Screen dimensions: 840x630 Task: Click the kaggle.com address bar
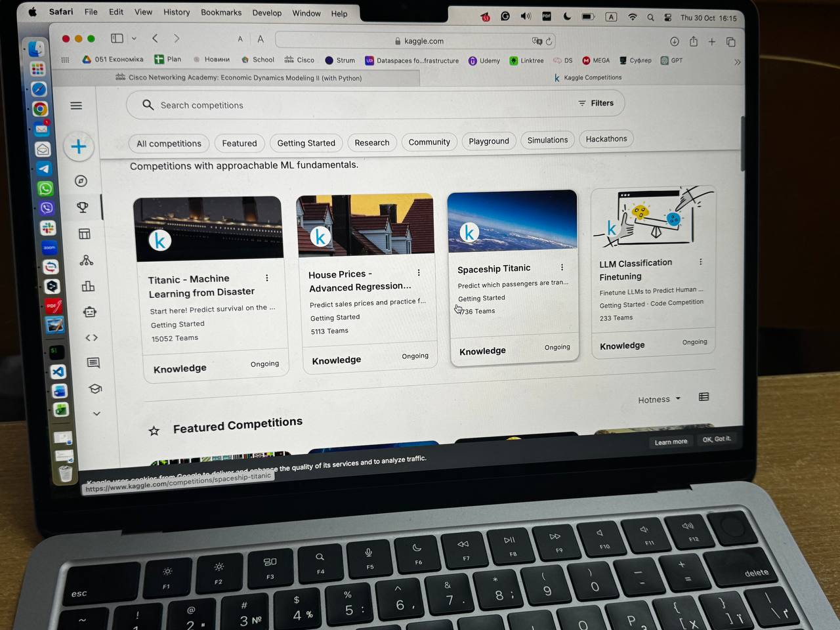(416, 41)
